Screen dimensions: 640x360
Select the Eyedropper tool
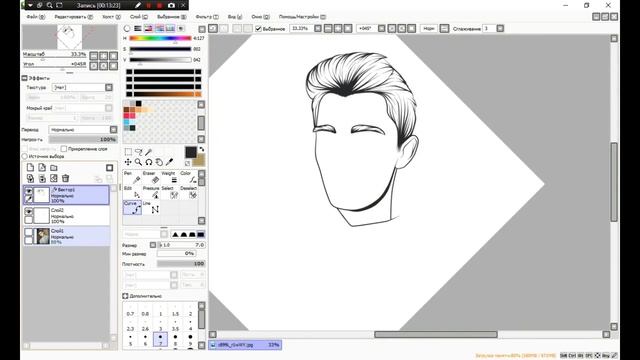[x=169, y=162]
